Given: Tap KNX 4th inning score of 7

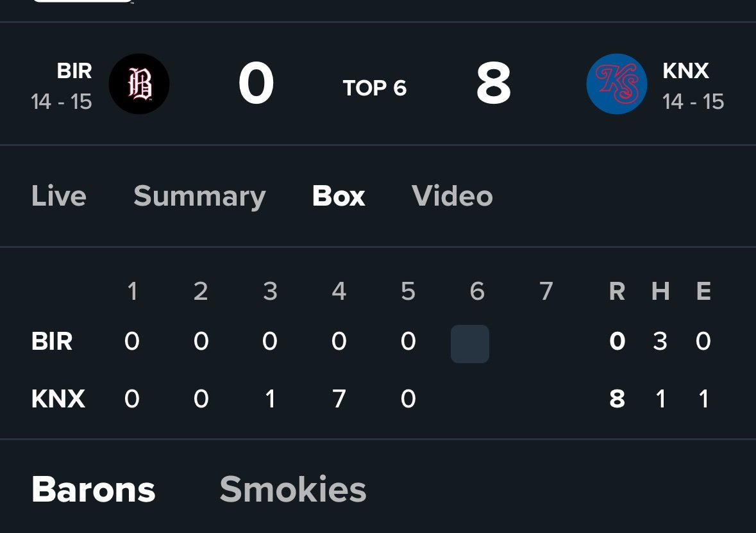Looking at the screenshot, I should click(339, 398).
